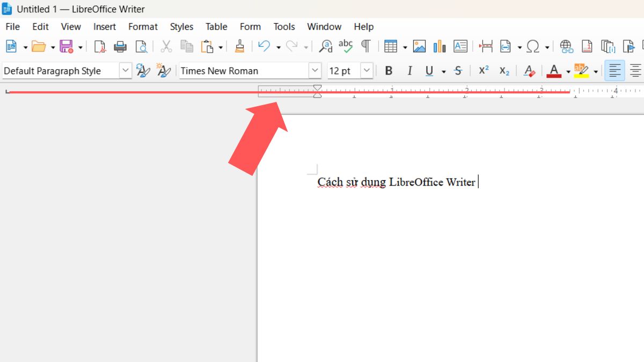Expand the Open recent documents arrow
Viewport: 644px width, 362px height.
[x=53, y=47]
